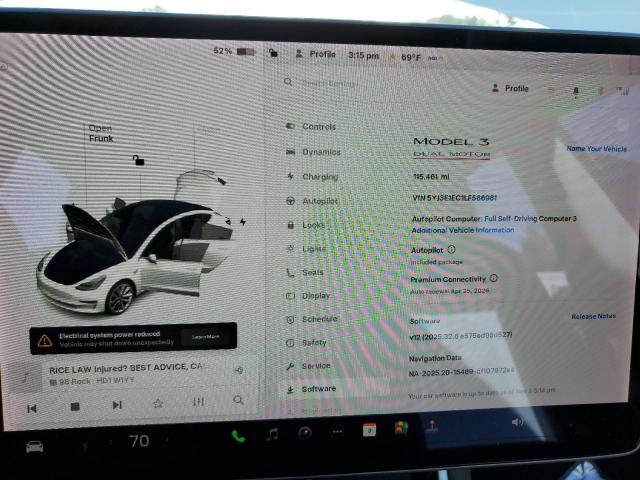640x480 pixels.
Task: Open the Service settings menu
Action: coord(308,366)
